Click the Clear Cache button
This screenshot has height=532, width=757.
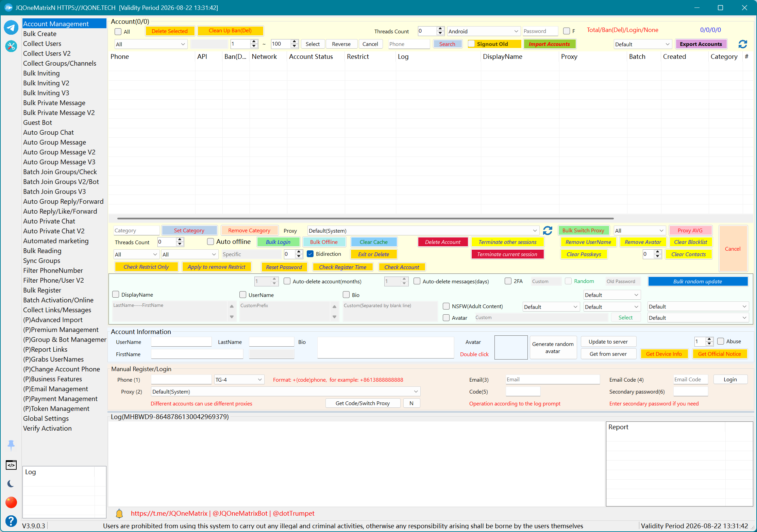pyautogui.click(x=373, y=242)
